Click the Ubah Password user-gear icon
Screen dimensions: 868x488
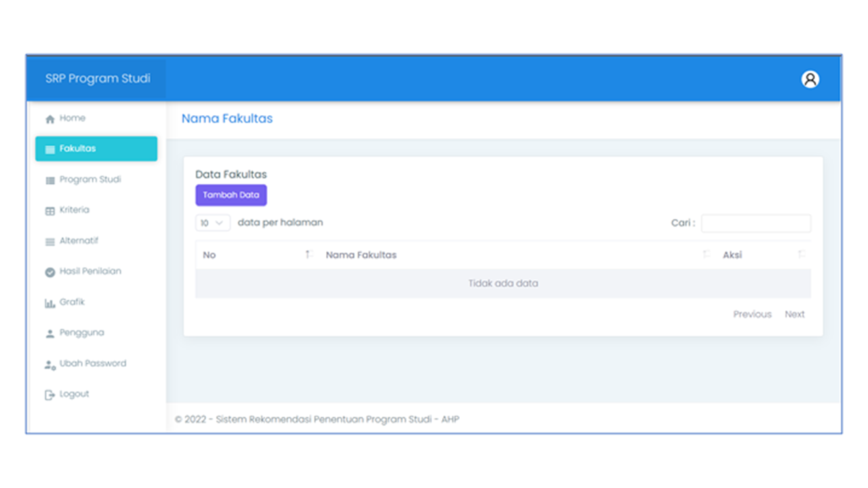(x=50, y=365)
